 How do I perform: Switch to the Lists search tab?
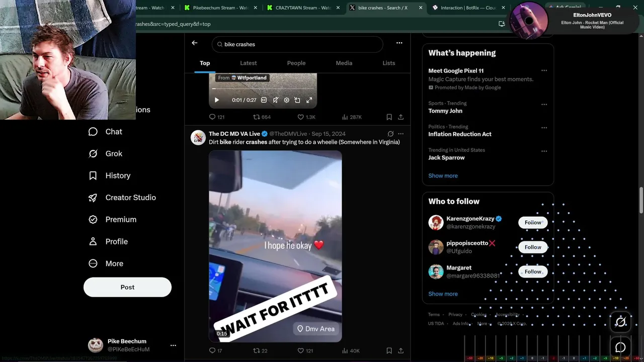click(389, 63)
